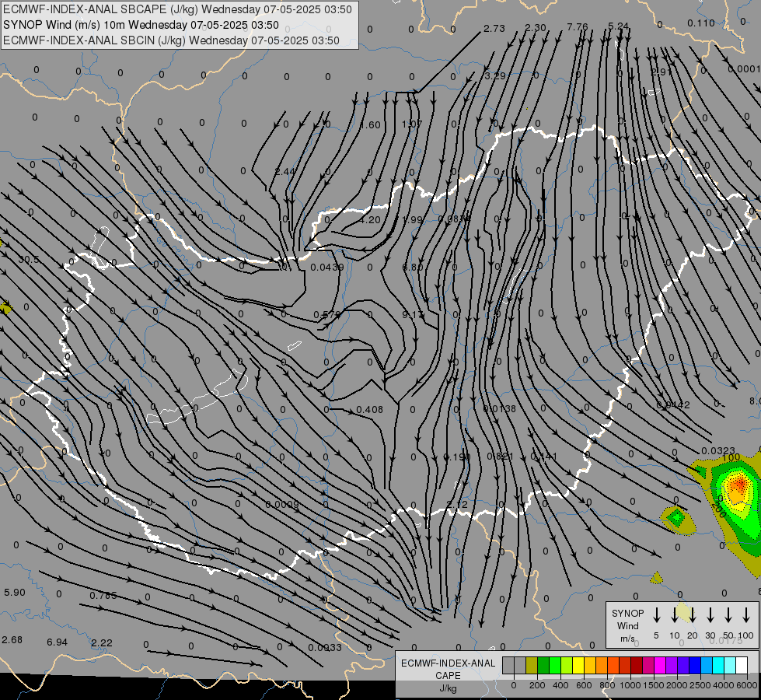This screenshot has width=761, height=700.
Task: Click the legend scale tick label 200
Action: [537, 685]
